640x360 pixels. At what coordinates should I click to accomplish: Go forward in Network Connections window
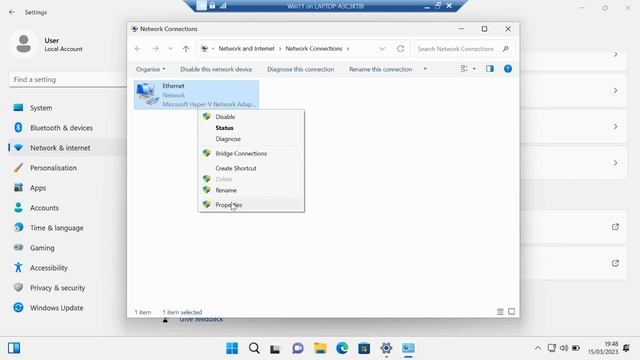point(156,49)
